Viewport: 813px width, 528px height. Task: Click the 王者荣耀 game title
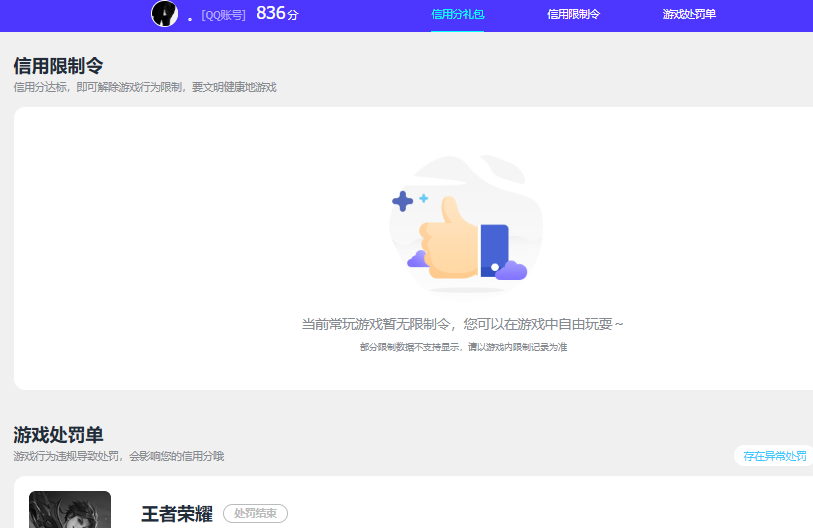(x=177, y=514)
